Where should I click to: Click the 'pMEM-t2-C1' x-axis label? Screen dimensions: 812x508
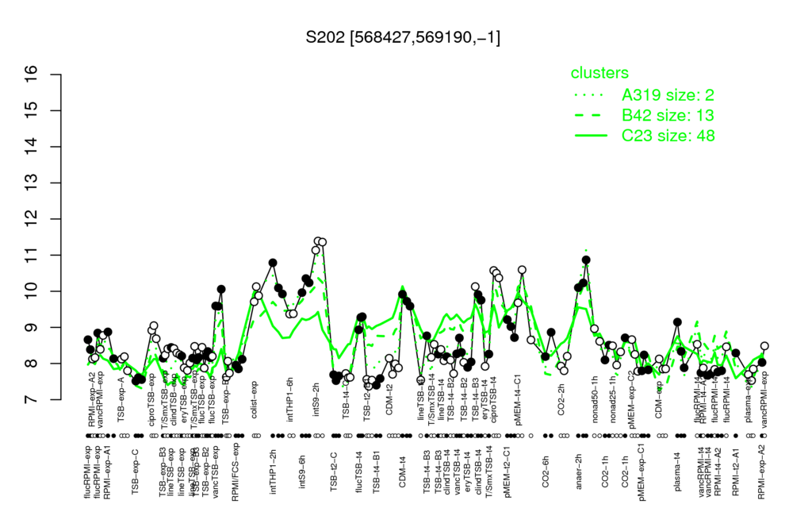coord(507,473)
